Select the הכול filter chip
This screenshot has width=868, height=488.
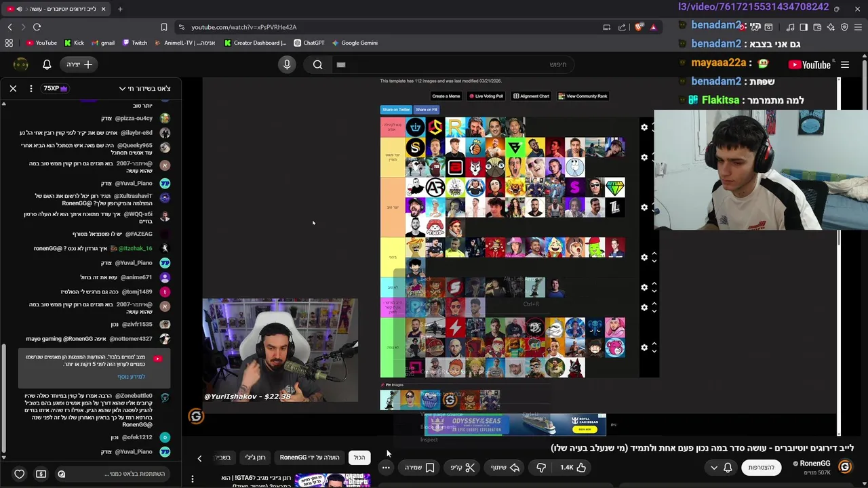(359, 457)
